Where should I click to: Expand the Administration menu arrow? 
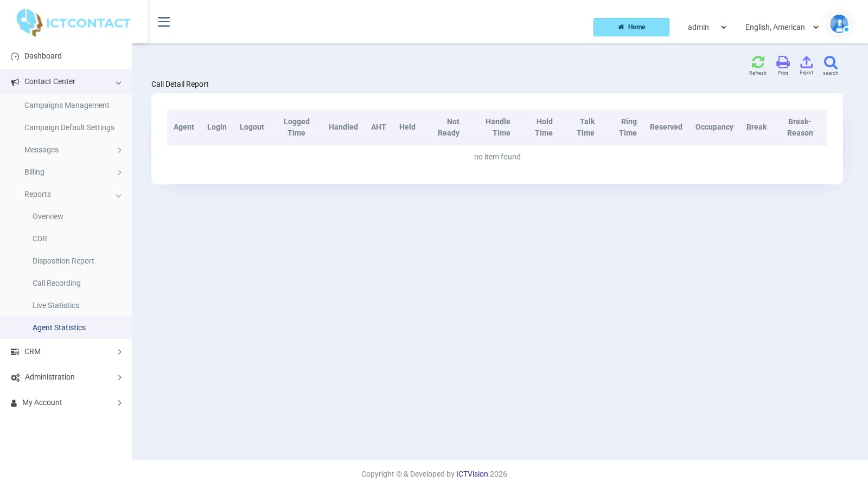click(119, 377)
